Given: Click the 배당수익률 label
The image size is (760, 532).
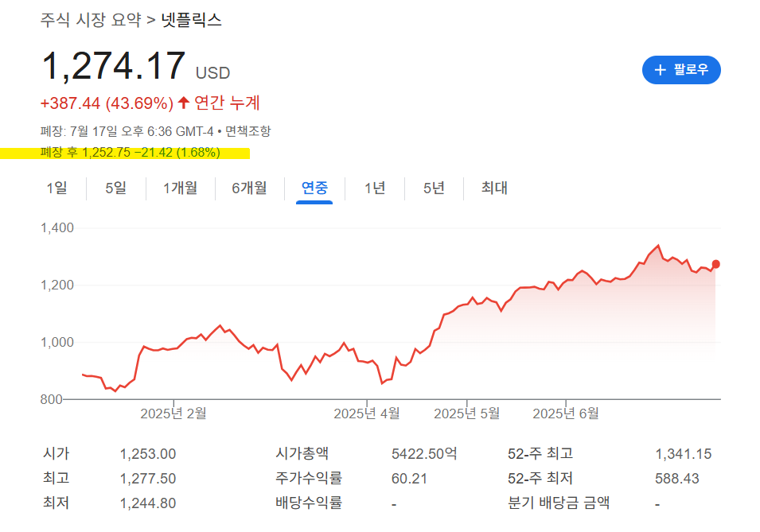Looking at the screenshot, I should pyautogui.click(x=309, y=503).
